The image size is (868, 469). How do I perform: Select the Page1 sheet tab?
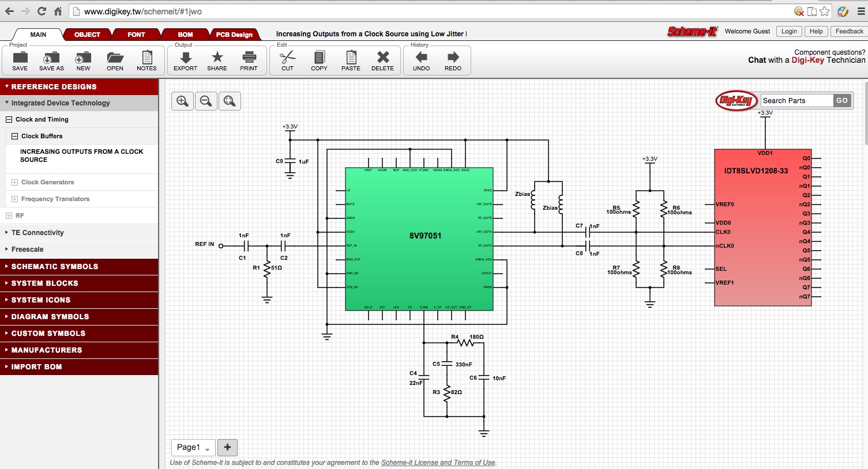(x=193, y=448)
